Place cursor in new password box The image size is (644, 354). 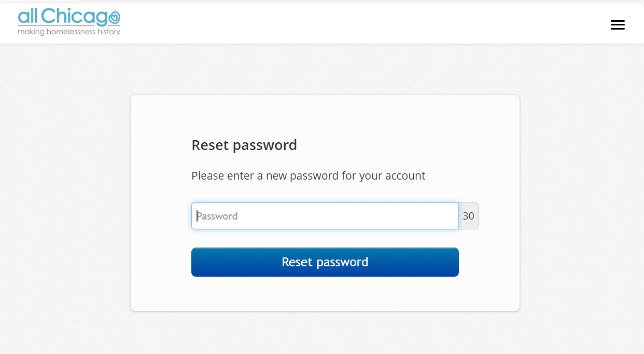[325, 216]
